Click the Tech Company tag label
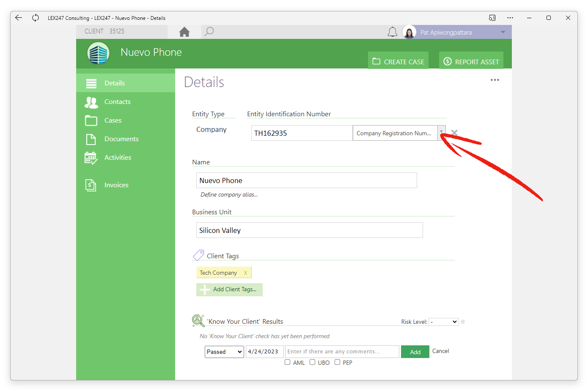The width and height of the screenshot is (588, 391). pyautogui.click(x=218, y=273)
